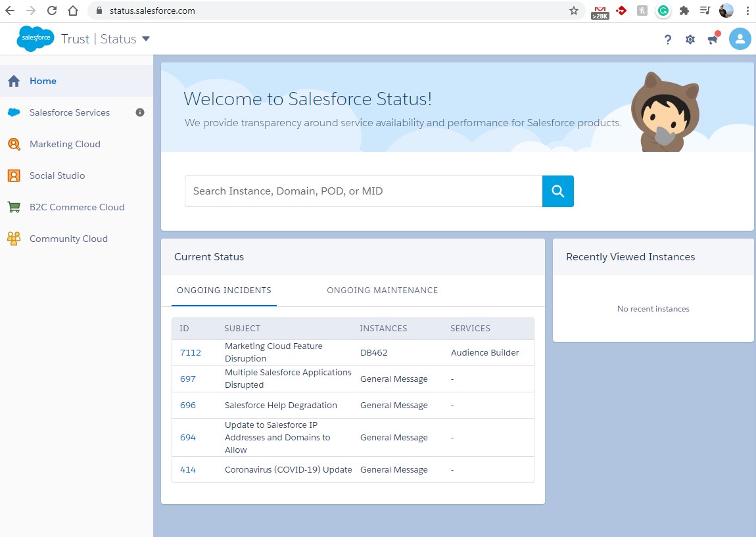Viewport: 756px width, 537px height.
Task: Click the blue search magnifier button
Action: point(558,191)
